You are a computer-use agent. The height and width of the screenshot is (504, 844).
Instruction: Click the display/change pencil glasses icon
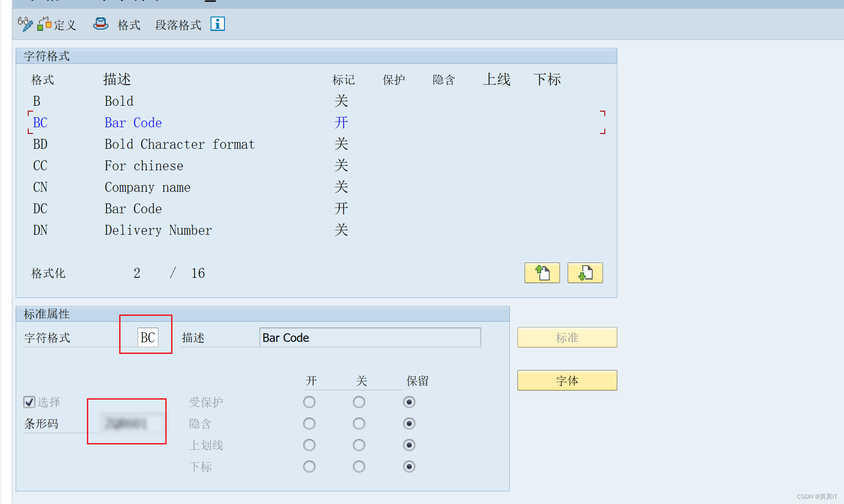click(x=25, y=24)
